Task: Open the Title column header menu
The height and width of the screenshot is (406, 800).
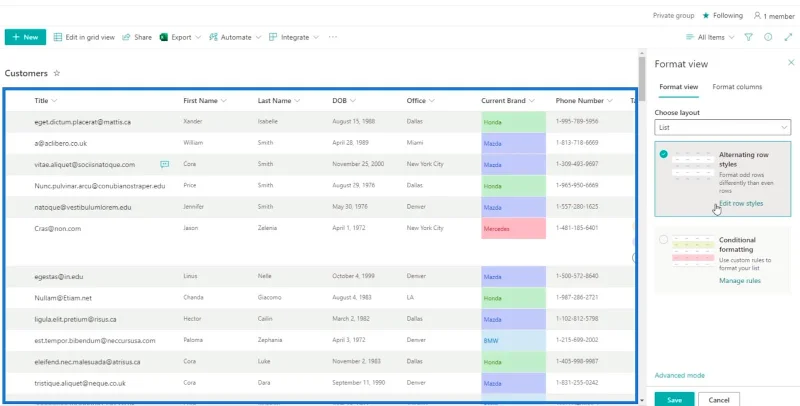Action: (x=46, y=101)
